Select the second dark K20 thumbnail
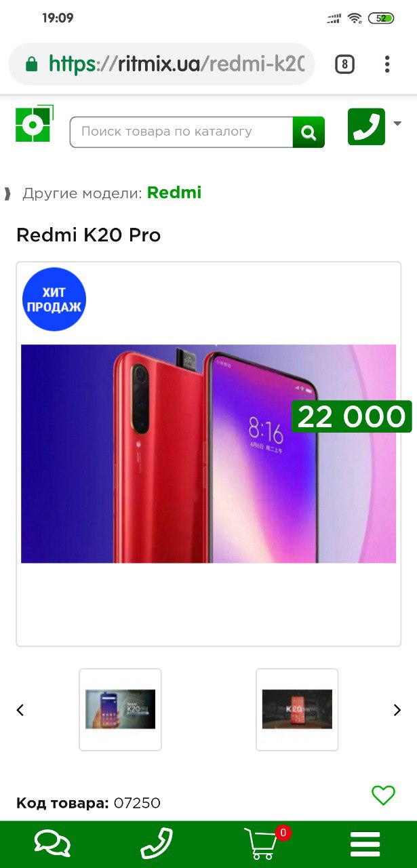The width and height of the screenshot is (417, 868). pos(297,709)
